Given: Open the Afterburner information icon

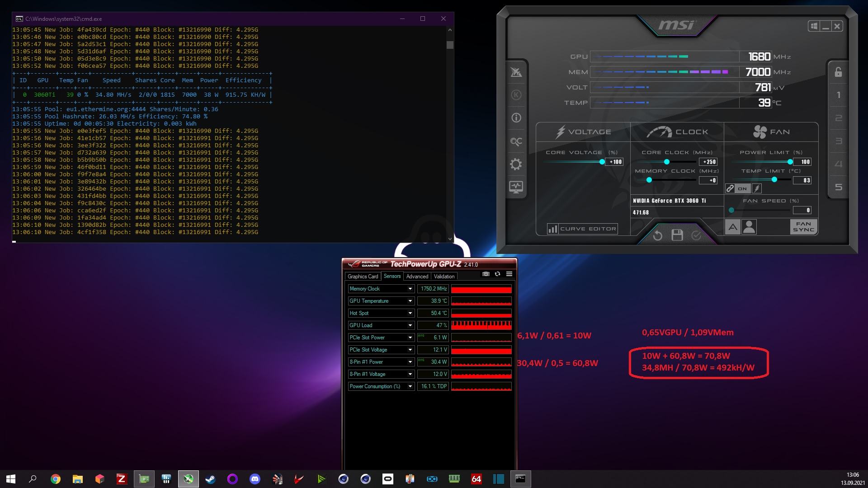Looking at the screenshot, I should (x=516, y=118).
